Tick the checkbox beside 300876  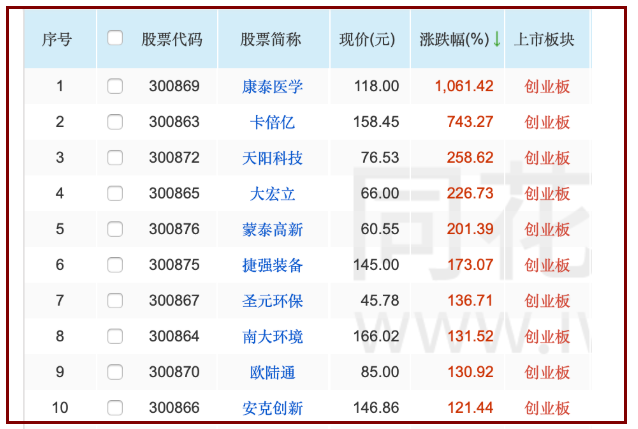115,229
